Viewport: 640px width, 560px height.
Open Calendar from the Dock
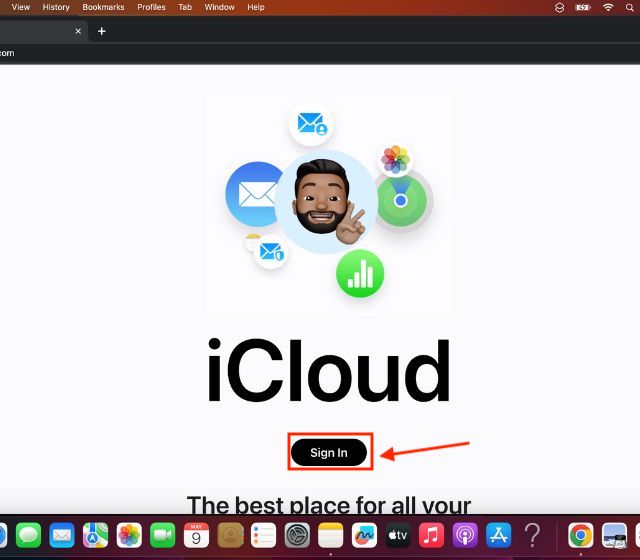(196, 535)
